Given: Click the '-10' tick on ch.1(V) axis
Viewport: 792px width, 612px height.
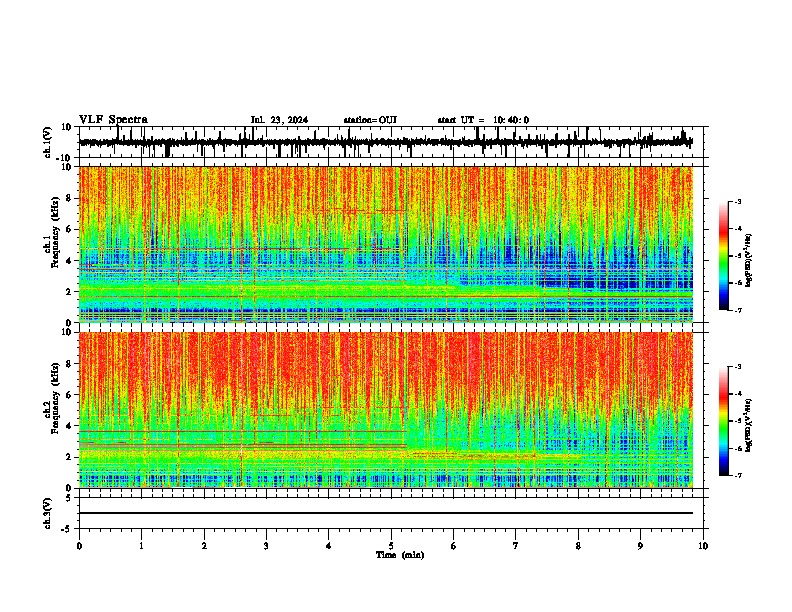Looking at the screenshot, I should [65, 158].
